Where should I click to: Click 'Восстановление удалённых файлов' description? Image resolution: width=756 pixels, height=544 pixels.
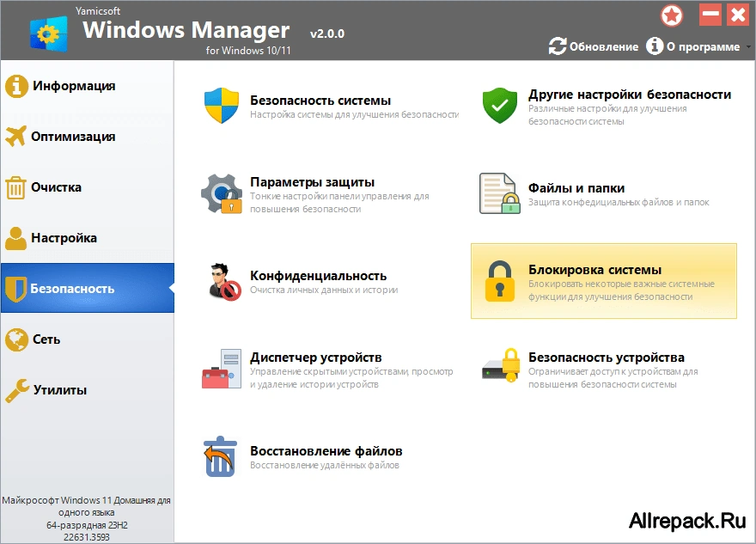[325, 466]
